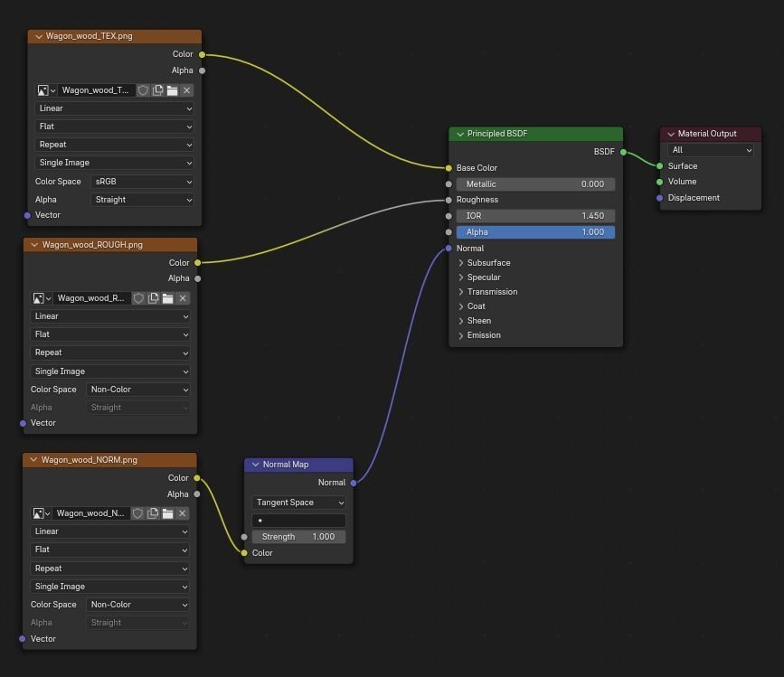Click new image copy icon on Wagon_wood_ROUGH node

pyautogui.click(x=154, y=298)
